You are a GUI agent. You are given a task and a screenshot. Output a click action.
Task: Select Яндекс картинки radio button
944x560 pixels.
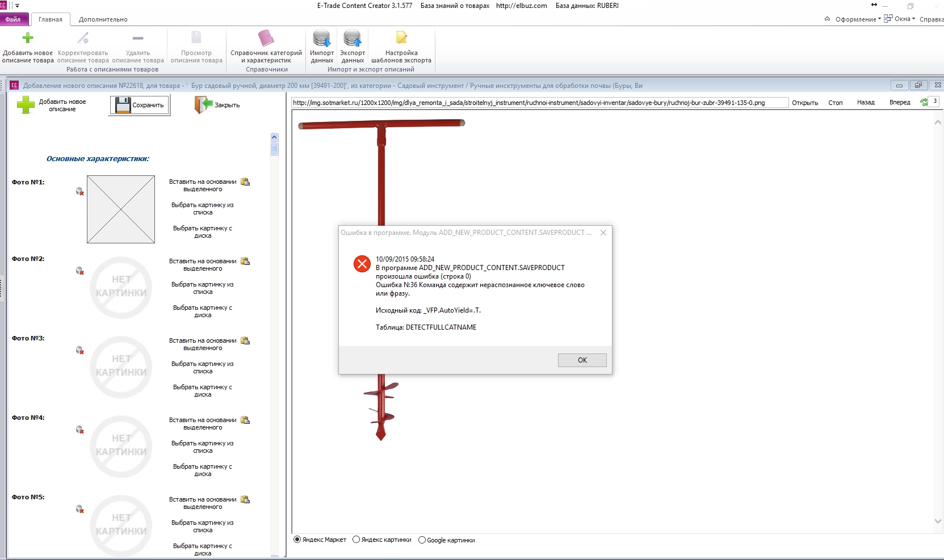pyautogui.click(x=356, y=540)
